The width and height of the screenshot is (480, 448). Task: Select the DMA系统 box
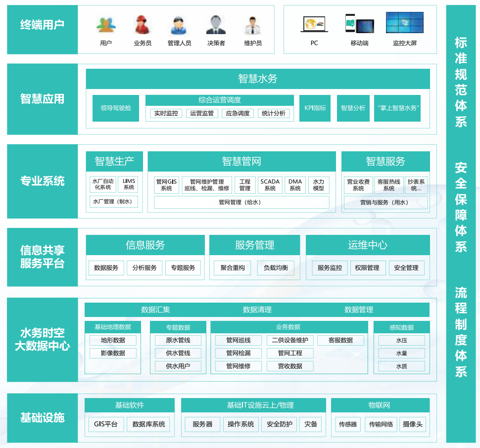(295, 185)
